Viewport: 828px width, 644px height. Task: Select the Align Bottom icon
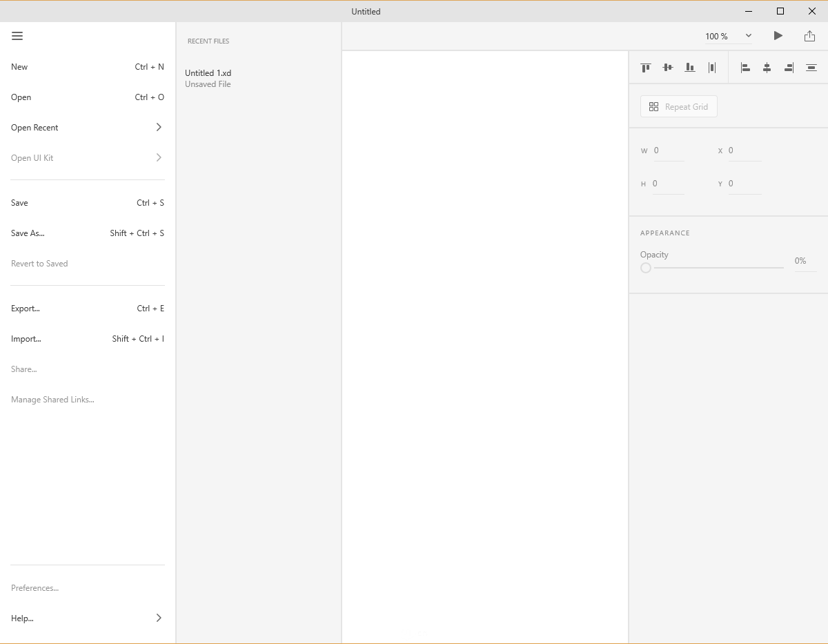(690, 67)
